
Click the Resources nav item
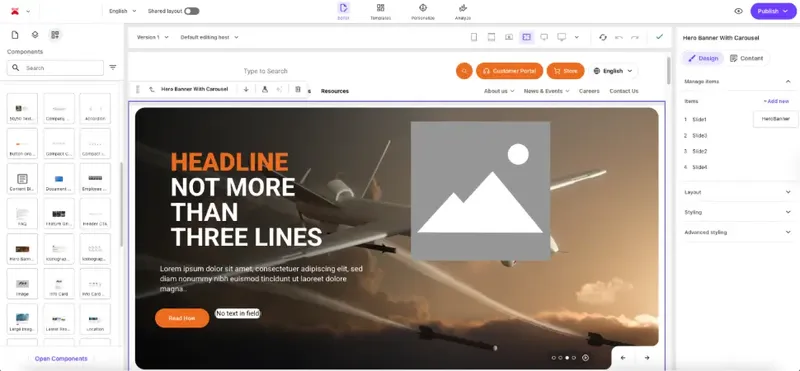point(335,91)
